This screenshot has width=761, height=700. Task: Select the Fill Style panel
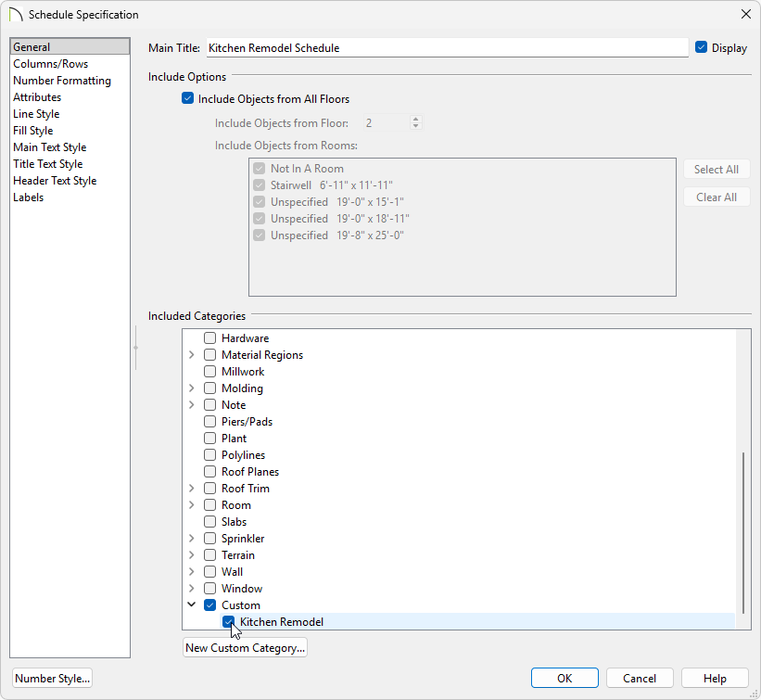pos(32,130)
